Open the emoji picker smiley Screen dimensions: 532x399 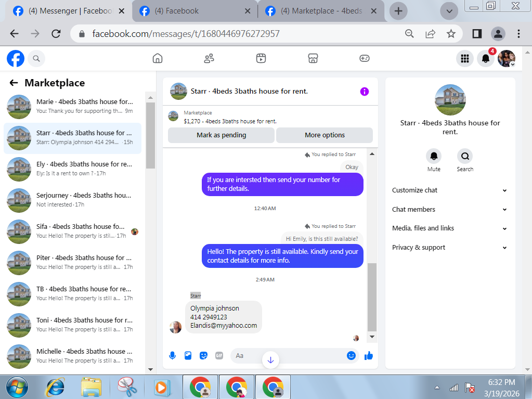pyautogui.click(x=351, y=355)
